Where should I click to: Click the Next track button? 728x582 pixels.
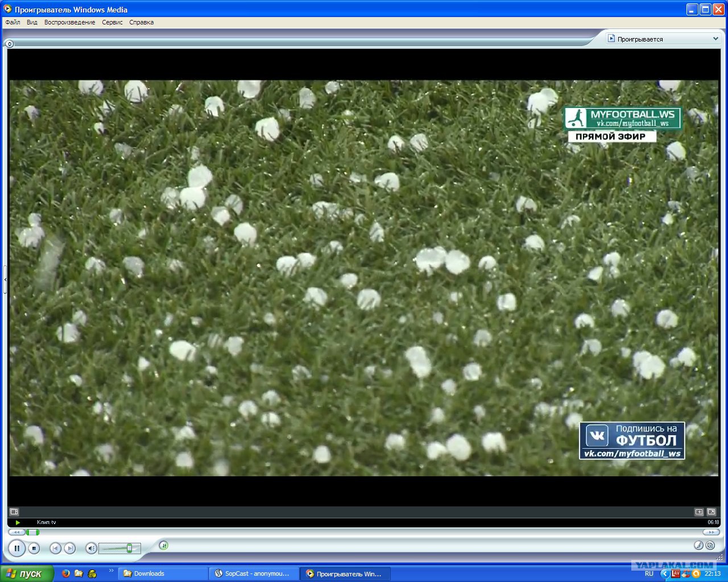[69, 548]
